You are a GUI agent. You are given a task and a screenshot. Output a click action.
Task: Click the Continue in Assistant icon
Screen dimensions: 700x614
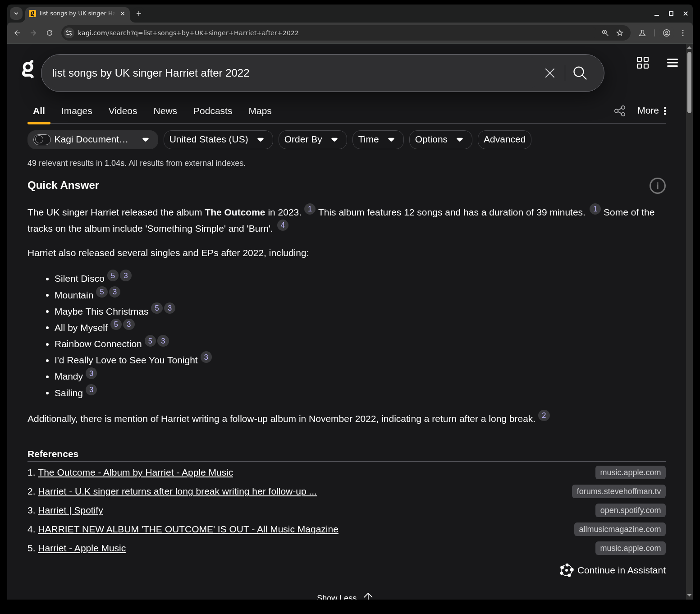coord(567,570)
